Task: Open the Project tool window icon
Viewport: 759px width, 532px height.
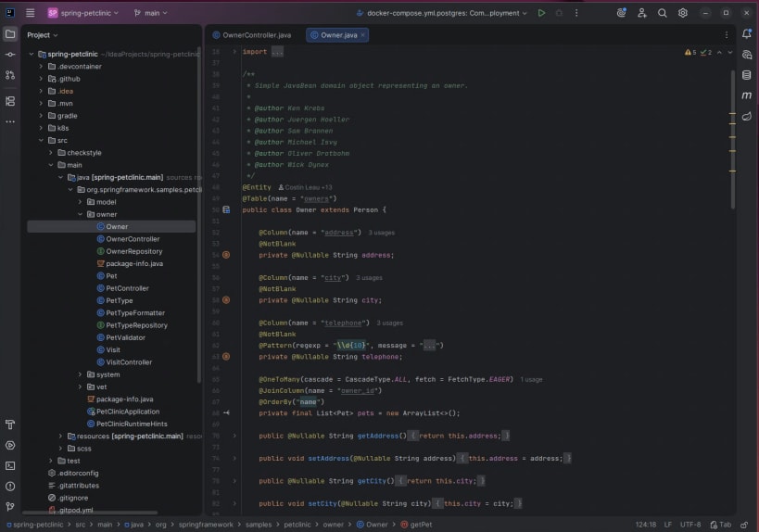Action: (x=10, y=34)
